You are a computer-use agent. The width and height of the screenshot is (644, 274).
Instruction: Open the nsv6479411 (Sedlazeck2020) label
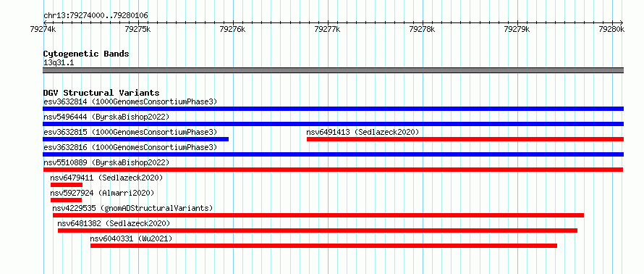[x=107, y=178]
